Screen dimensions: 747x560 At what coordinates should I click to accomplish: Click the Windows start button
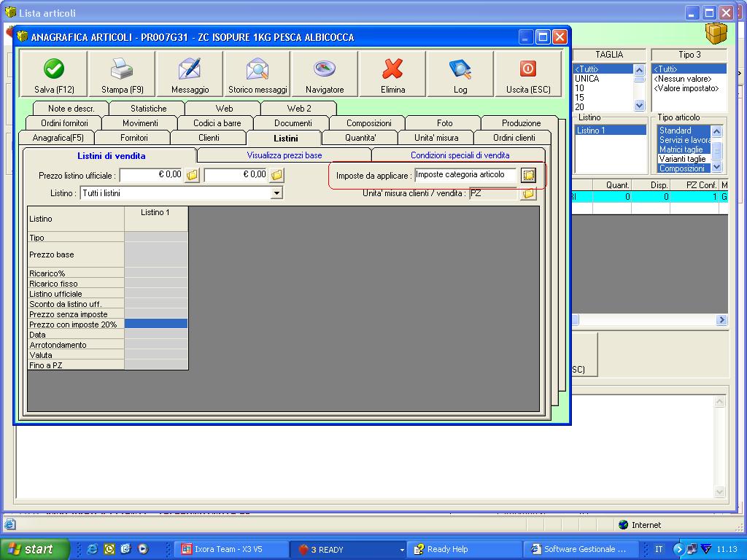(35, 549)
